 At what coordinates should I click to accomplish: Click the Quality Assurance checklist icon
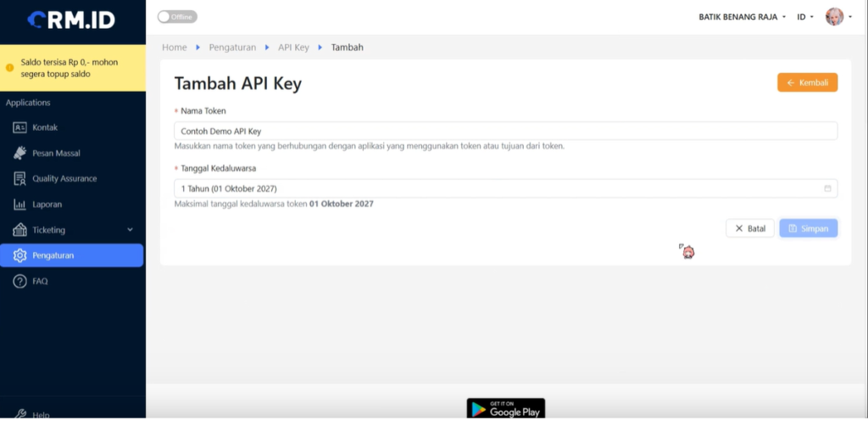pos(20,178)
